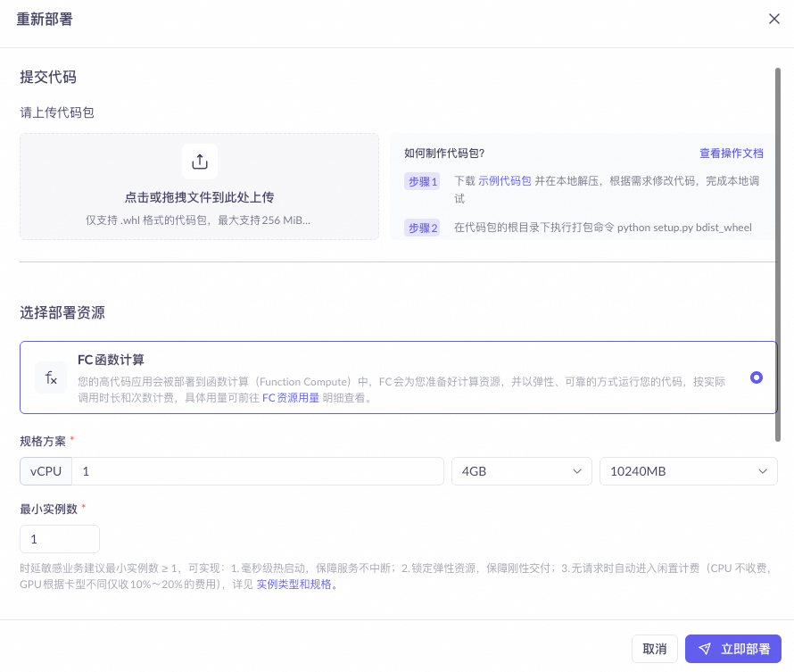Click the 立即部署 button
This screenshot has height=672, width=794.
tap(732, 649)
